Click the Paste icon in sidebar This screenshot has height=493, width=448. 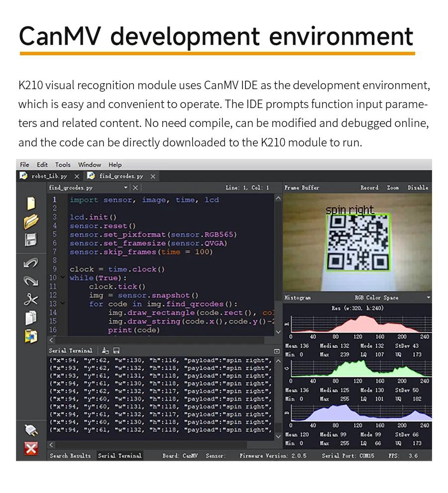click(31, 337)
